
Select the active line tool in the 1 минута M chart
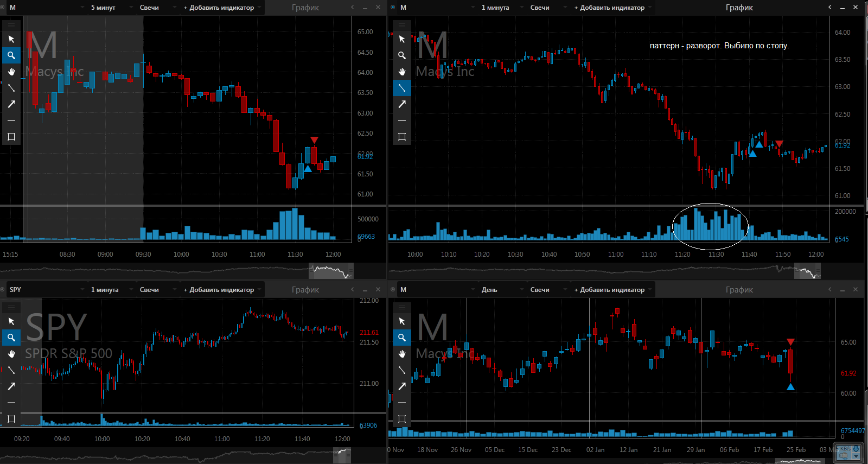pyautogui.click(x=402, y=88)
